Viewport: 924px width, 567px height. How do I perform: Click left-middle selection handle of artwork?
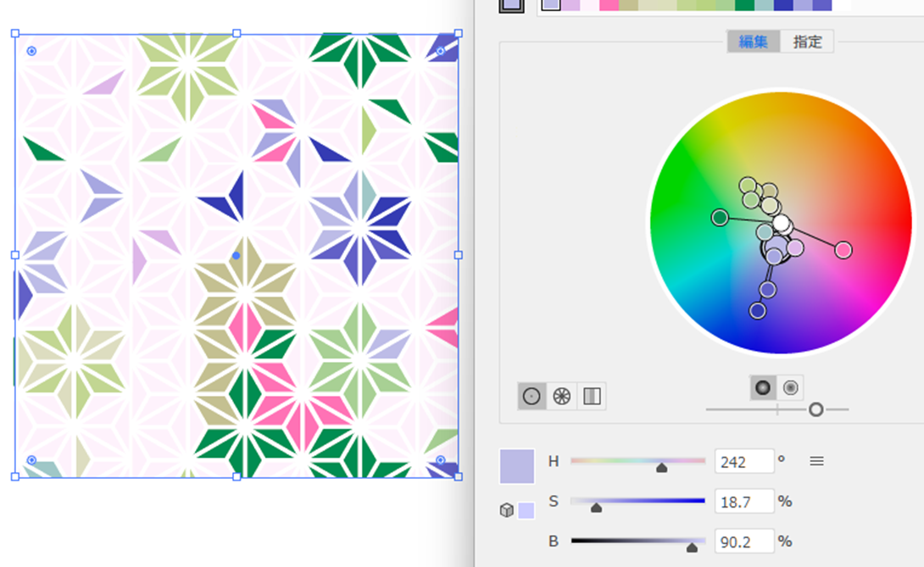coord(15,255)
